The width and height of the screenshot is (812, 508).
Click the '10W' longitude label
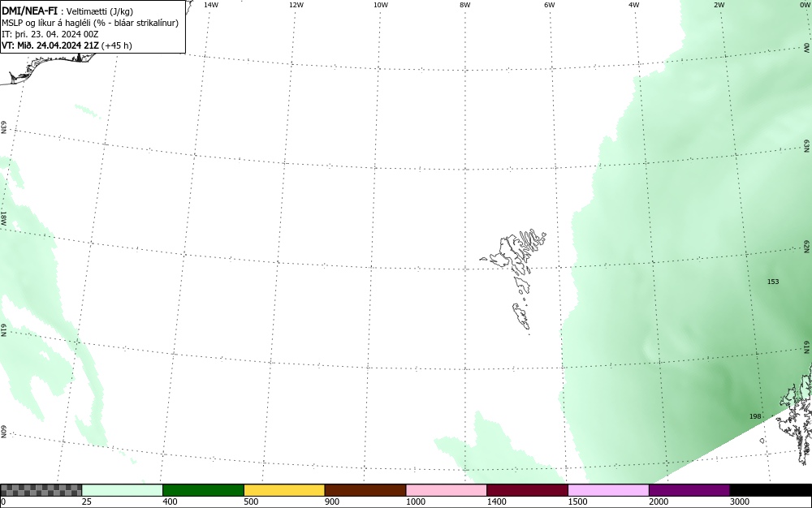381,5
